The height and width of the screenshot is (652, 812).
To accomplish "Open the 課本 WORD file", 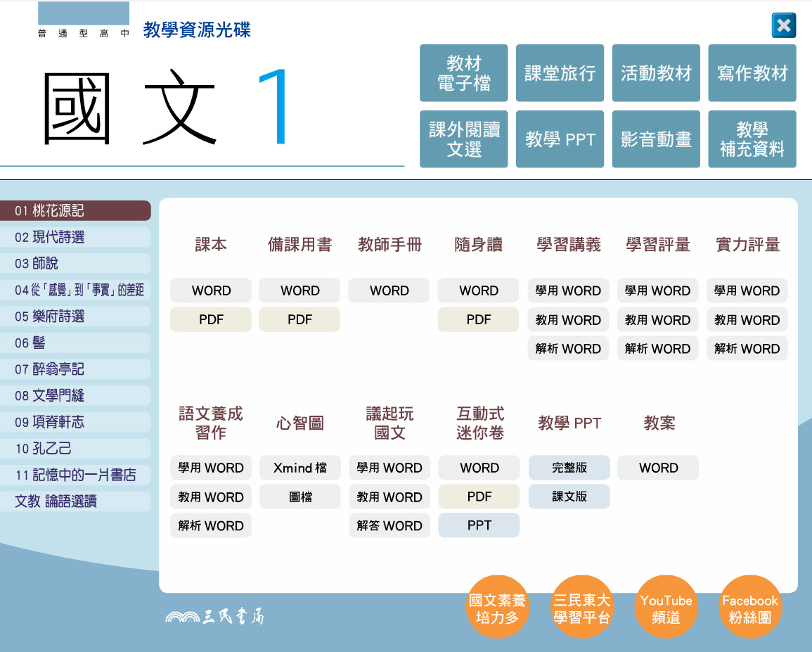I will tap(211, 290).
